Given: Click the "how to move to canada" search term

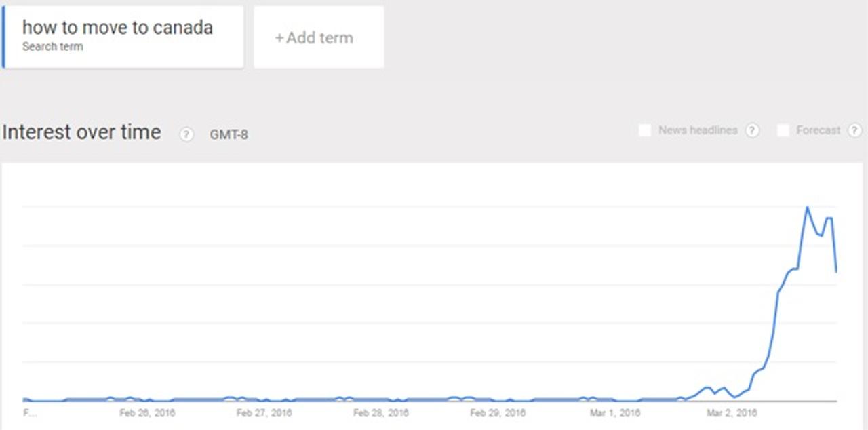Looking at the screenshot, I should (x=118, y=28).
